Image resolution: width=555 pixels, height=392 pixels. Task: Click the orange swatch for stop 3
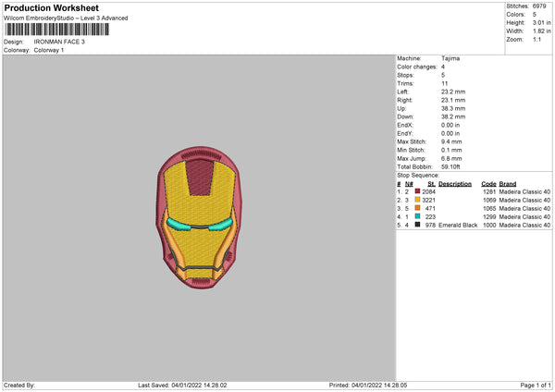(x=417, y=208)
